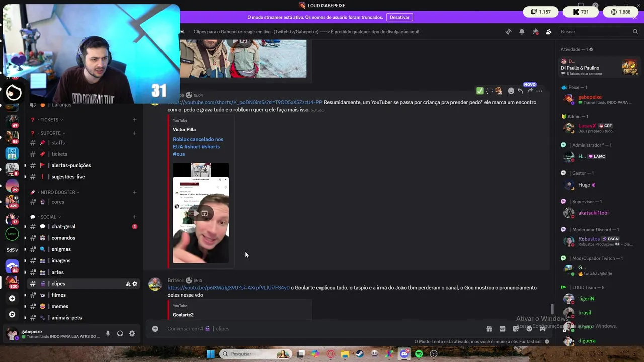Screen dimensions: 644x362
Task: Show pinned messages pin icon
Action: [x=535, y=32]
